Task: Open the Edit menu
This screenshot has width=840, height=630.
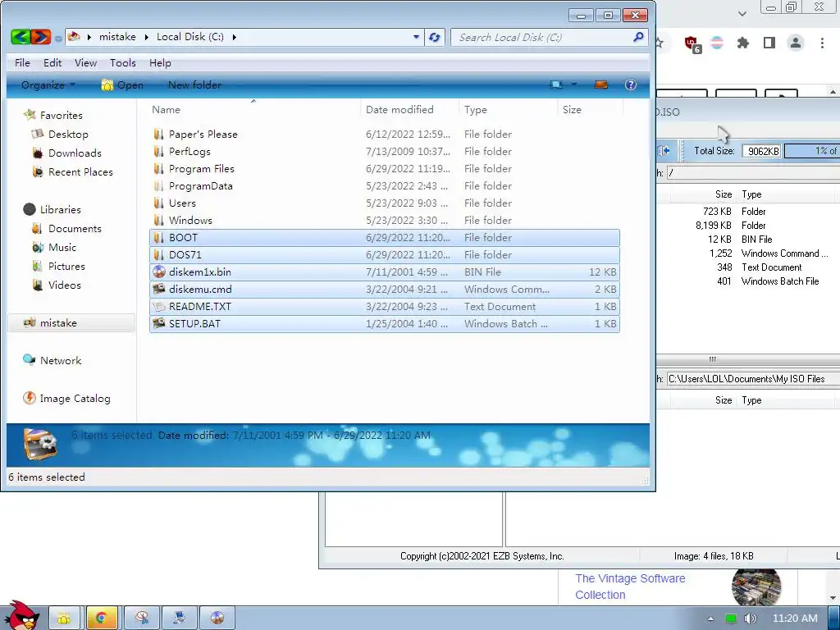Action: [52, 62]
